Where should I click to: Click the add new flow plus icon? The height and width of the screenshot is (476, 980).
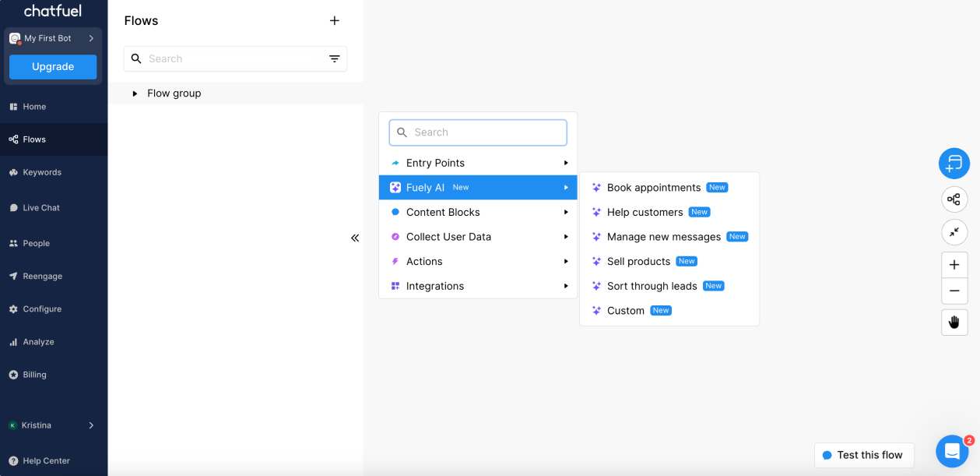(335, 21)
